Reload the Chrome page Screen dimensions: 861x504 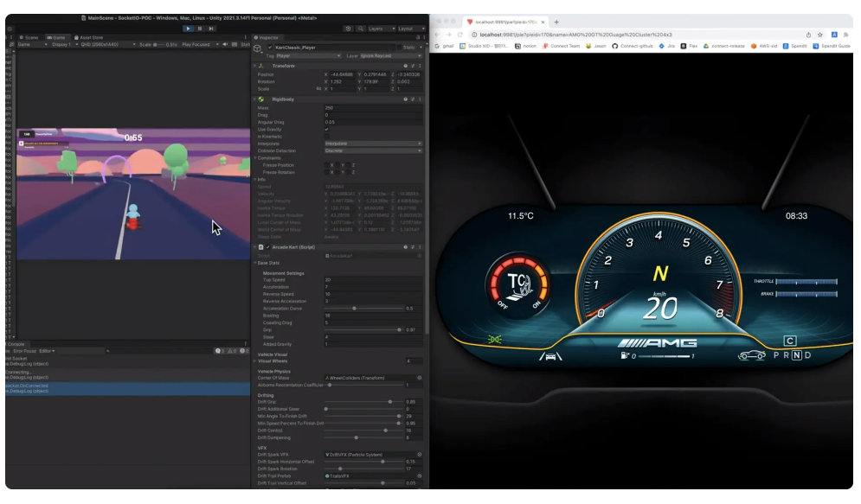click(460, 35)
